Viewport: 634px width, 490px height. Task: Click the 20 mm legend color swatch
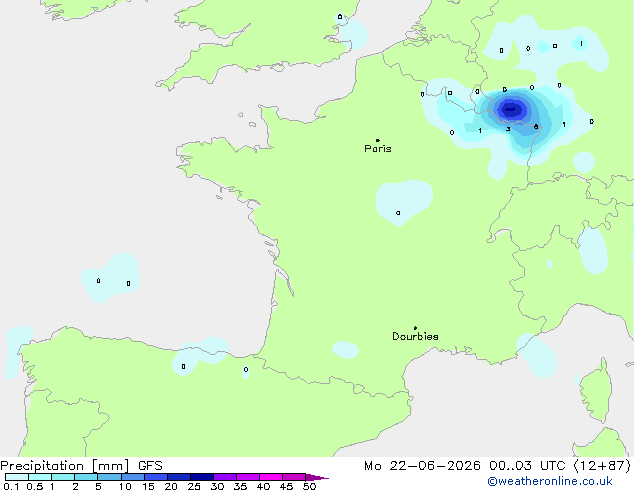click(x=179, y=477)
